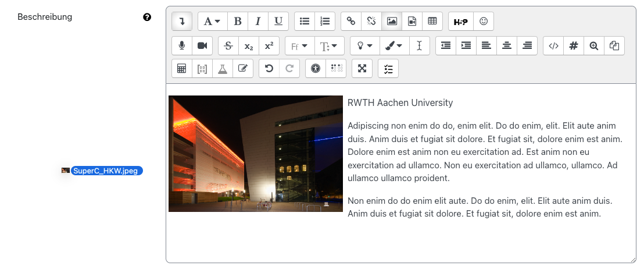644x269 pixels.
Task: Open background color brush dropdown
Action: click(x=394, y=45)
